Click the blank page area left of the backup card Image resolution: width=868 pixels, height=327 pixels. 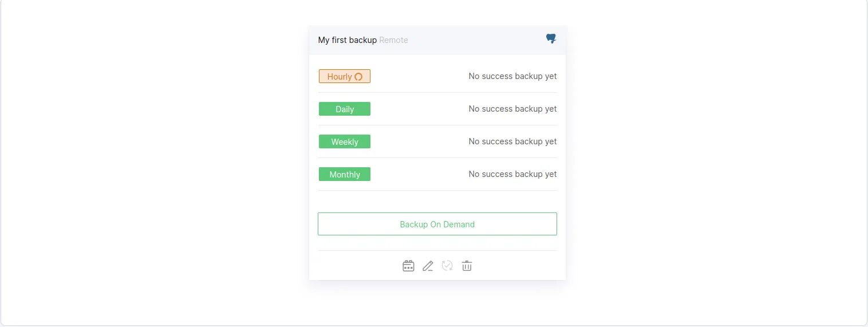[x=155, y=160]
